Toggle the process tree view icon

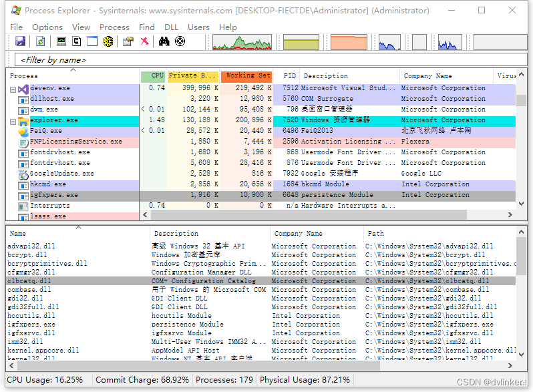(77, 41)
